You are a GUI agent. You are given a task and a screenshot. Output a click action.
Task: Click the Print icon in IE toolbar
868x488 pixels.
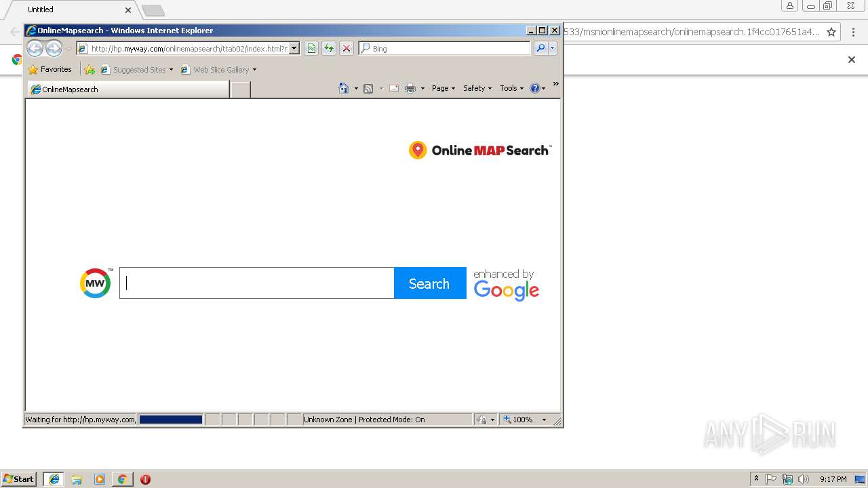pos(410,88)
